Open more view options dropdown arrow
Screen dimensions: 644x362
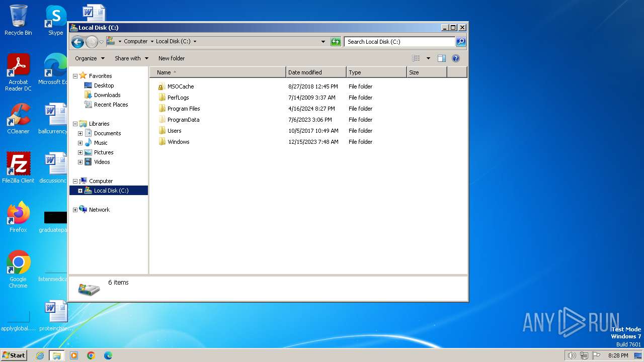tap(428, 58)
